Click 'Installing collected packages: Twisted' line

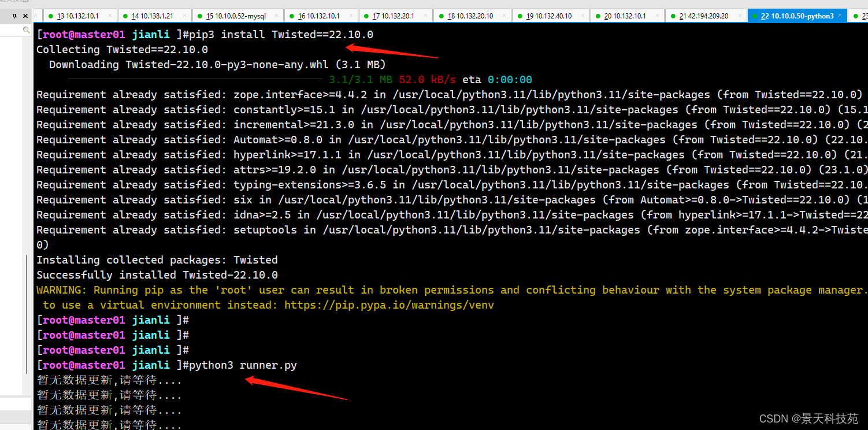[157, 260]
